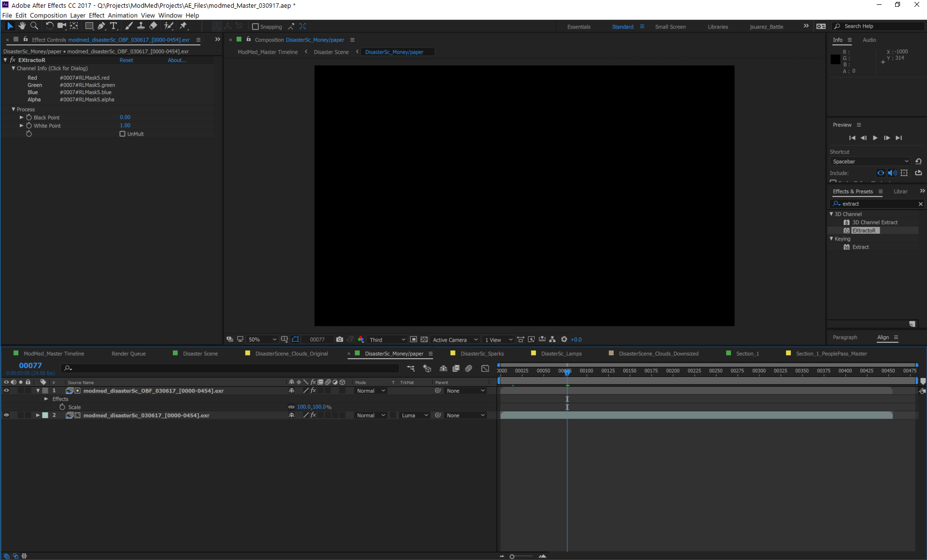Select the Pen tool
This screenshot has height=560, width=927.
(101, 26)
